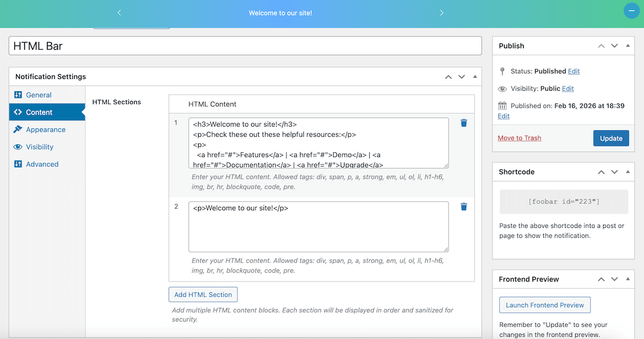Collapse the Publish panel
Screen dimensions: 644x339
[x=628, y=46]
